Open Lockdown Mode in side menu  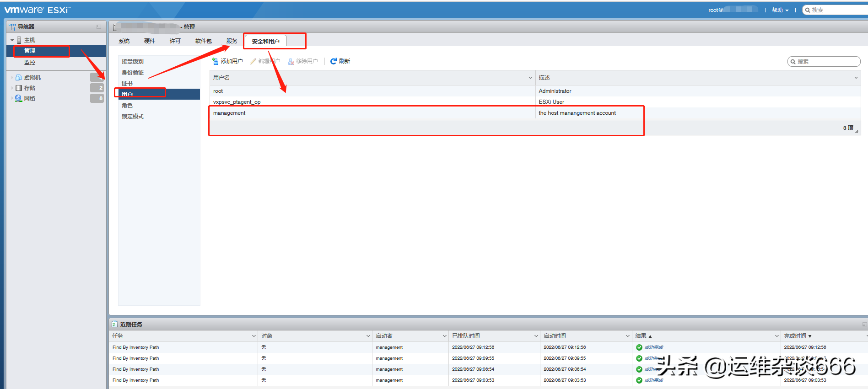pyautogui.click(x=159, y=117)
